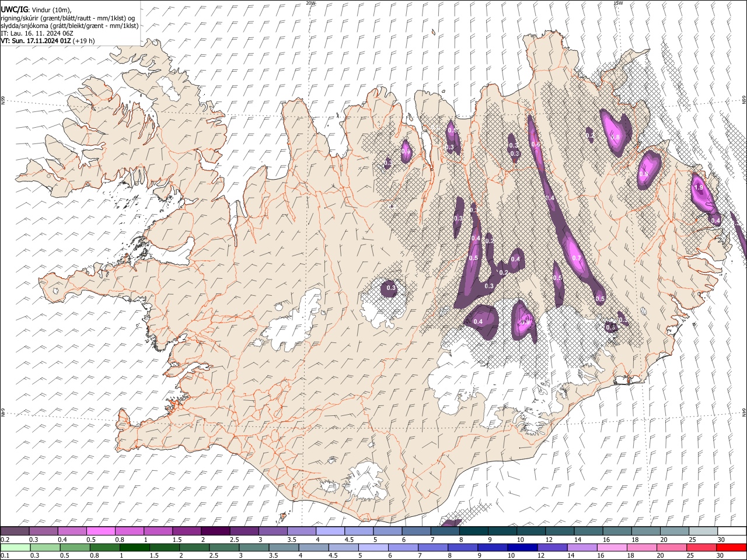Pick top legend swatch between 1 and 1.5
The height and width of the screenshot is (560, 747).
click(x=158, y=531)
